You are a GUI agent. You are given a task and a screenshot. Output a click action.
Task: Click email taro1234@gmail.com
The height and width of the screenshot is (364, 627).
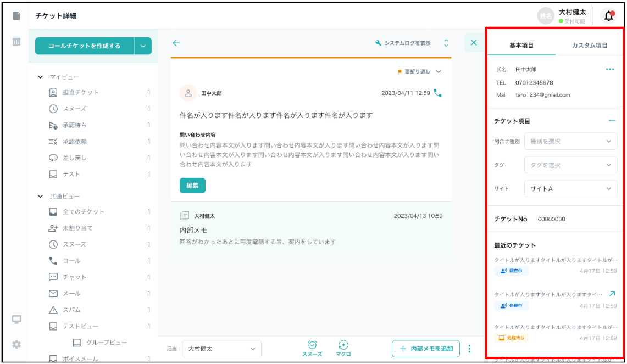click(x=542, y=94)
